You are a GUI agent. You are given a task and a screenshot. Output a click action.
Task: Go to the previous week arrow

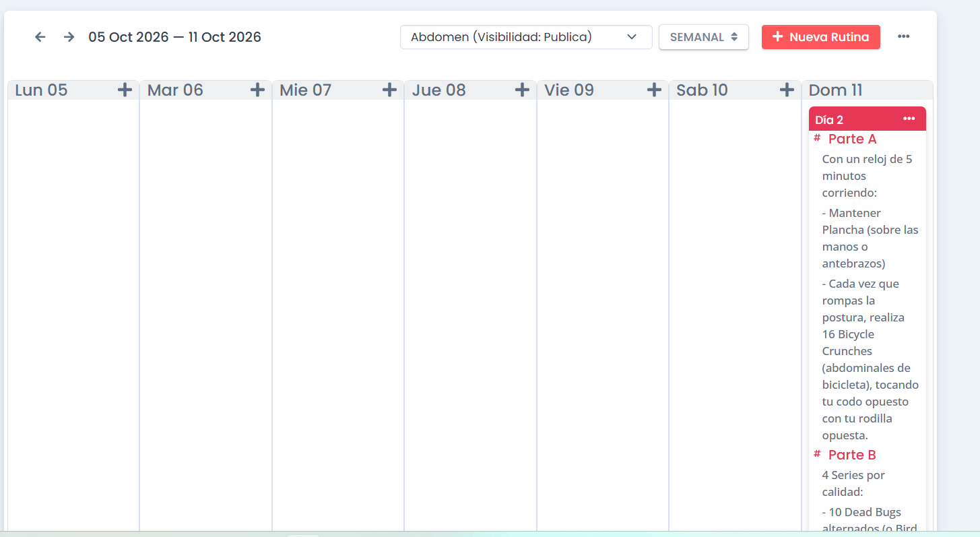(x=40, y=37)
